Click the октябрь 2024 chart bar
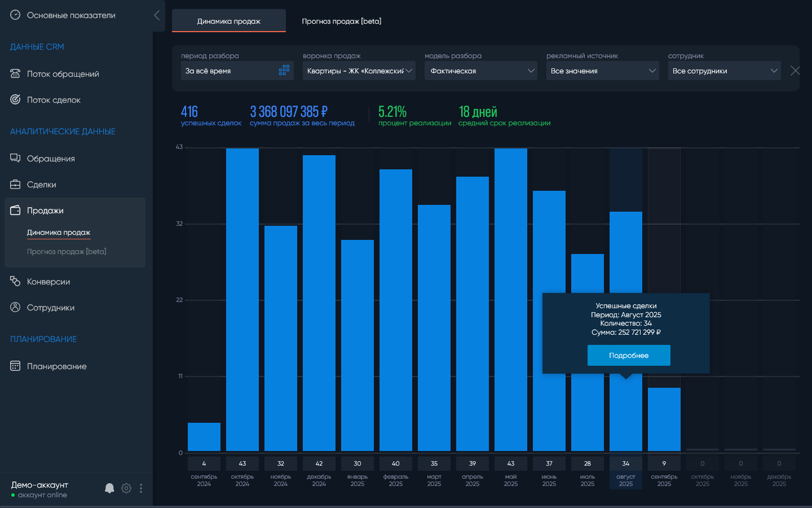This screenshot has height=508, width=812. coord(242,299)
